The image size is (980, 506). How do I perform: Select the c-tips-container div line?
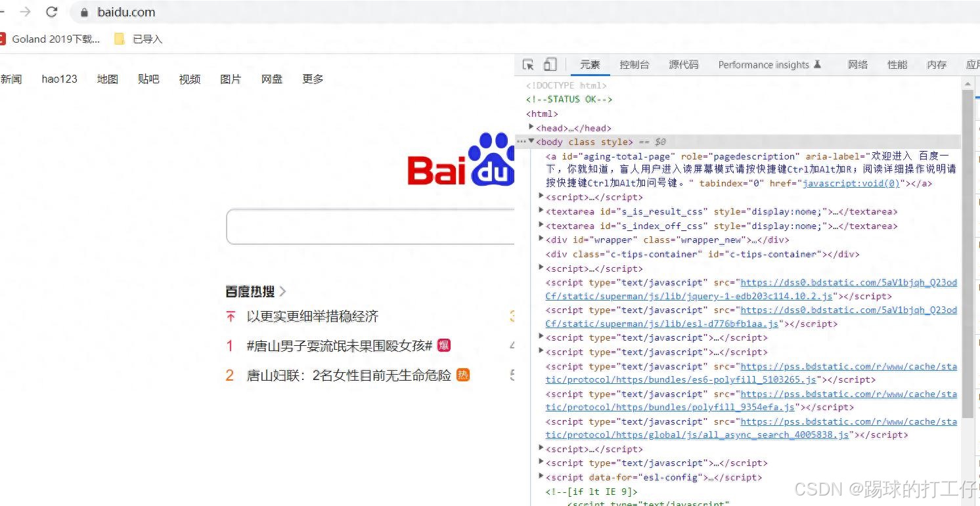(x=702, y=254)
